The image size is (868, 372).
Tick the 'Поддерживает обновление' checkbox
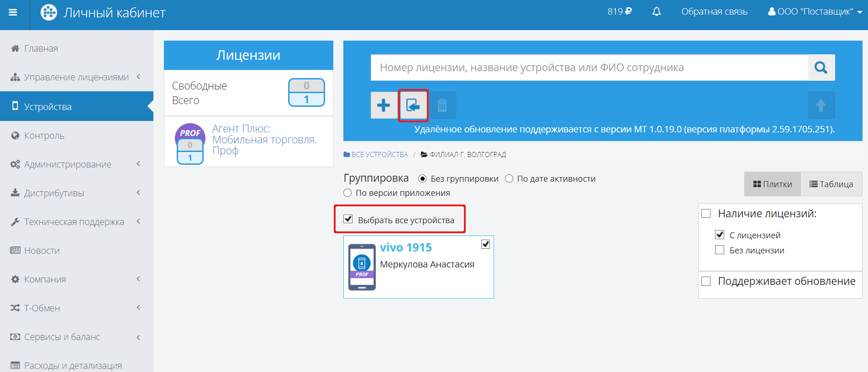[x=706, y=281]
